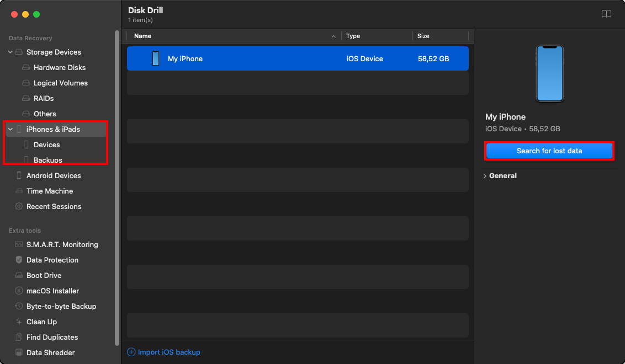The width and height of the screenshot is (625, 364).
Task: Open Find Duplicates tool
Action: point(52,337)
